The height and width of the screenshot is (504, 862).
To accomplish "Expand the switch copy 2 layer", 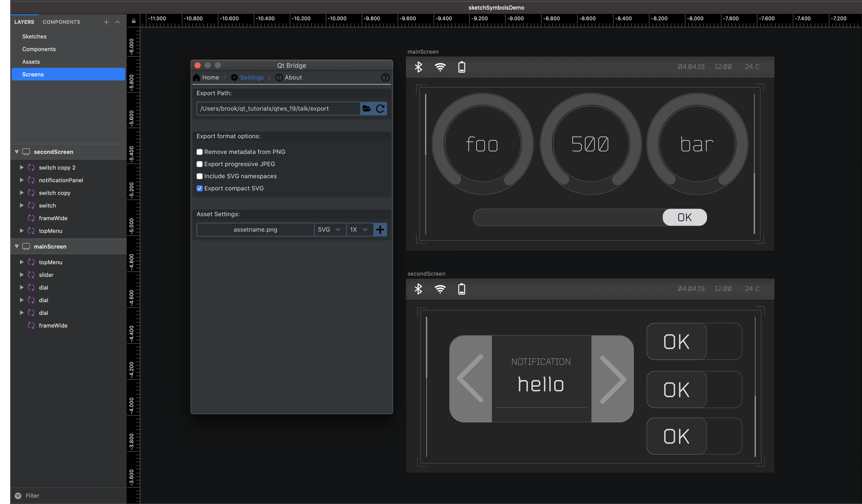I will tap(22, 168).
